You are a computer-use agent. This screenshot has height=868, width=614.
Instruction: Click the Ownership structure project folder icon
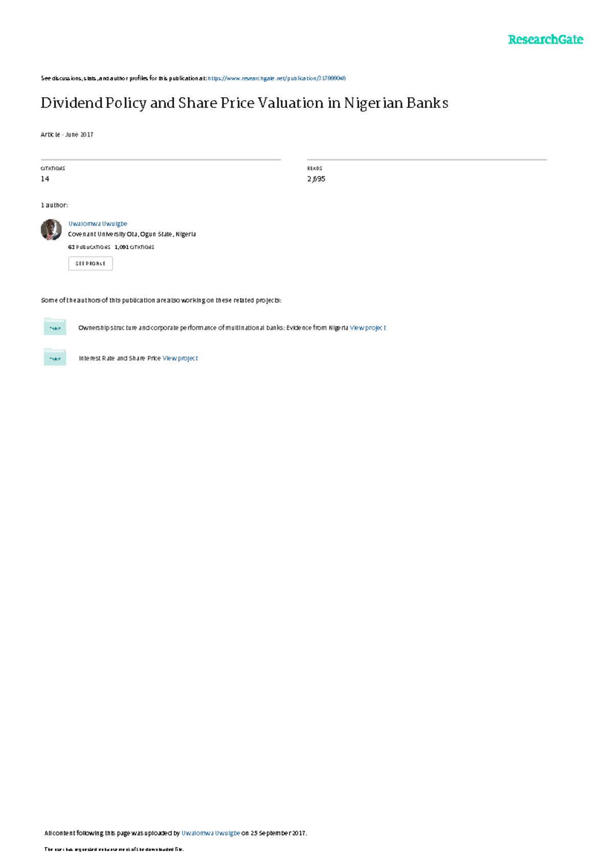(55, 326)
